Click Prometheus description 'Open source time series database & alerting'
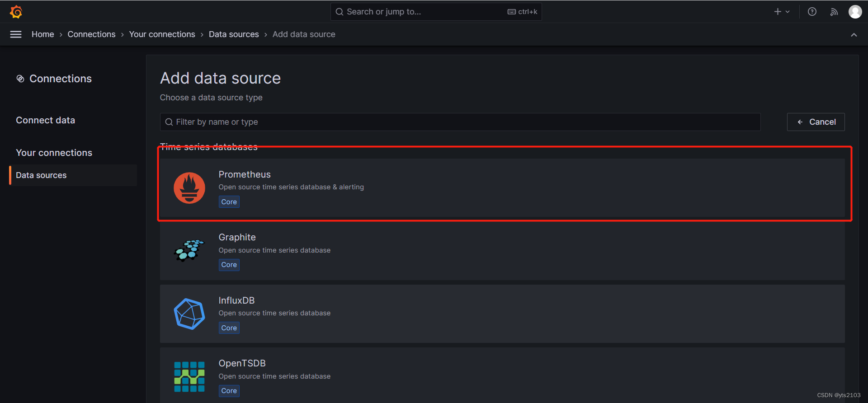 pos(291,187)
